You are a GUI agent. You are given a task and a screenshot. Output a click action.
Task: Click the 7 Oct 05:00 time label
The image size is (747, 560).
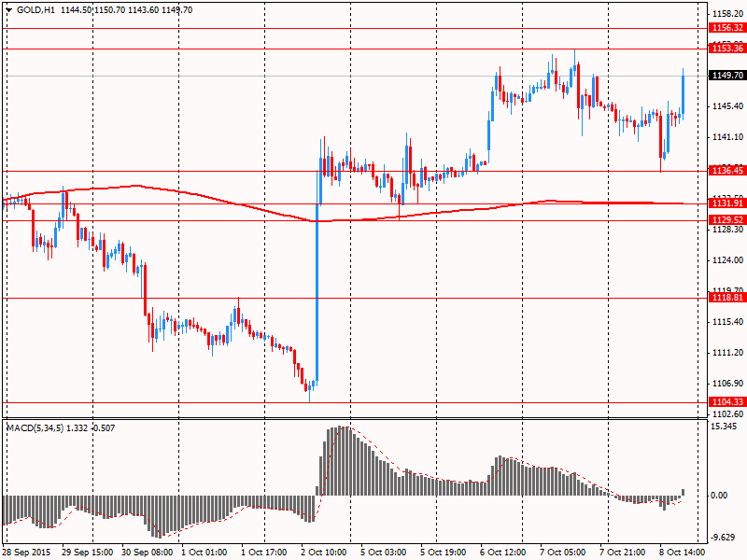[563, 553]
